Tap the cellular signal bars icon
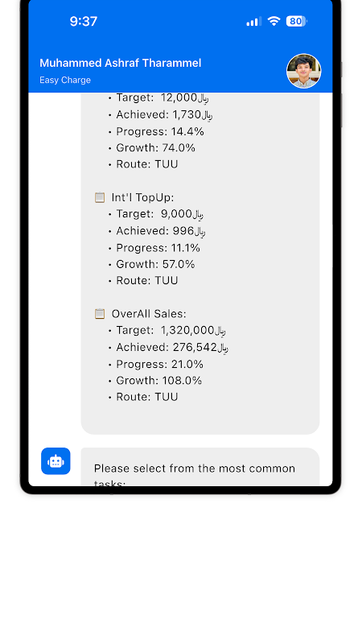The height and width of the screenshot is (644, 362). [253, 22]
